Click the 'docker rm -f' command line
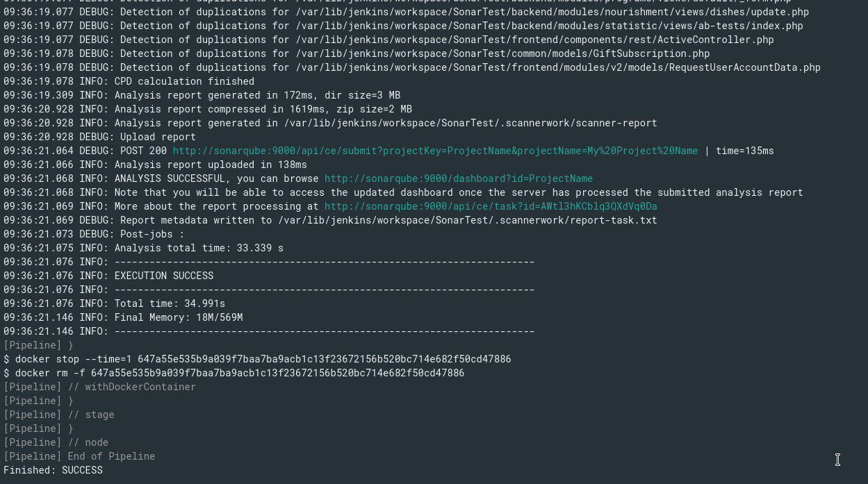This screenshot has width=868, height=484. (234, 373)
